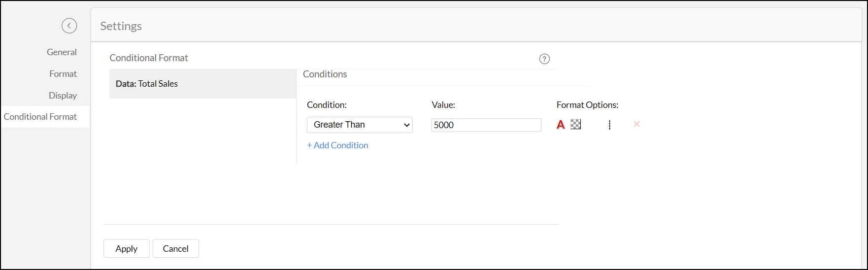
Task: Click the Settings page title
Action: (121, 26)
